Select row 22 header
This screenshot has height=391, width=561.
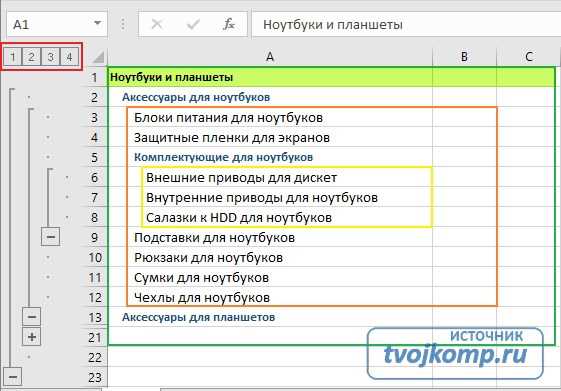point(94,357)
